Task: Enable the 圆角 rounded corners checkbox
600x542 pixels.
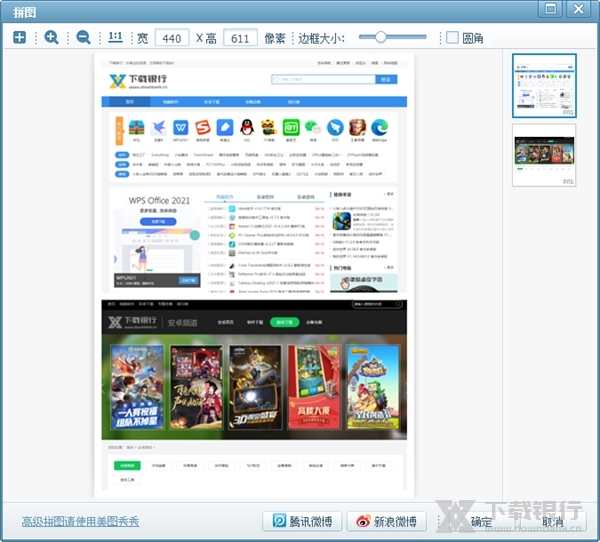Action: [x=453, y=38]
